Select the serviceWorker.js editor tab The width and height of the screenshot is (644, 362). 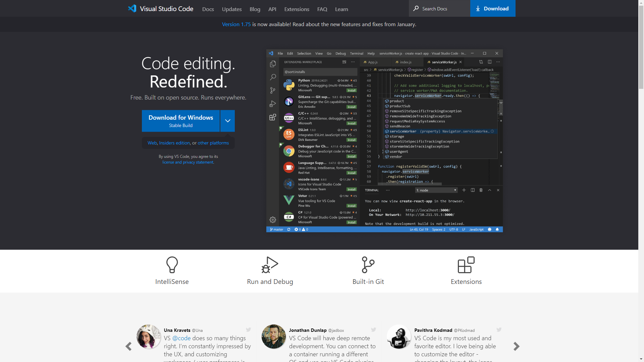[x=444, y=62]
